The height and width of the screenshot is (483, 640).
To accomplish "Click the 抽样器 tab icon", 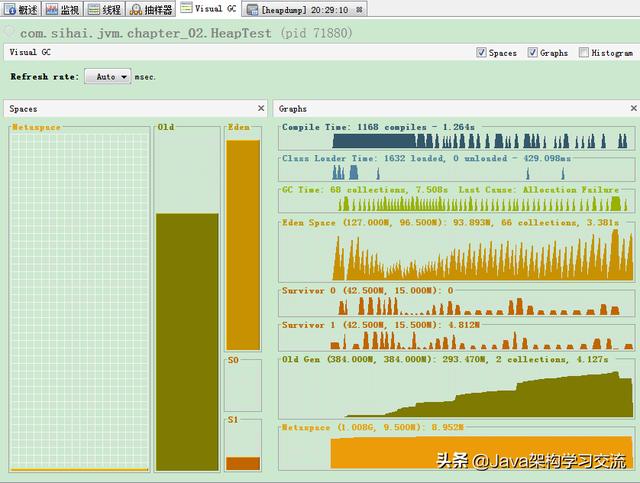I will click(x=135, y=10).
